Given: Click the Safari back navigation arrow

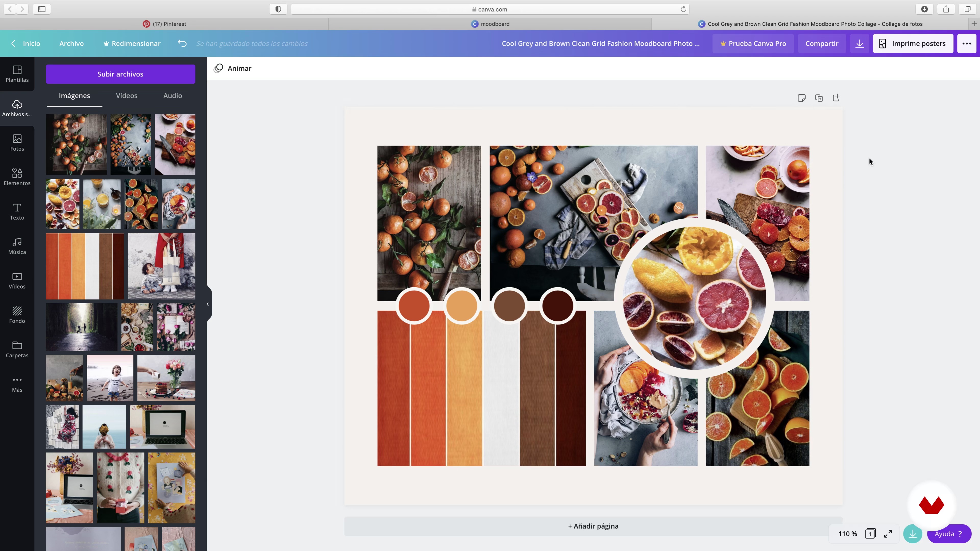Looking at the screenshot, I should click(10, 9).
